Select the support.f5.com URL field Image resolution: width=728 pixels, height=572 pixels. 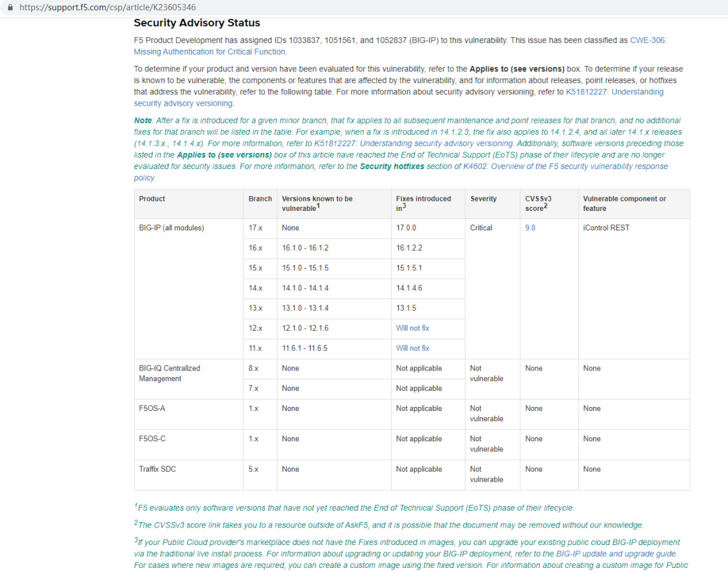pyautogui.click(x=108, y=7)
